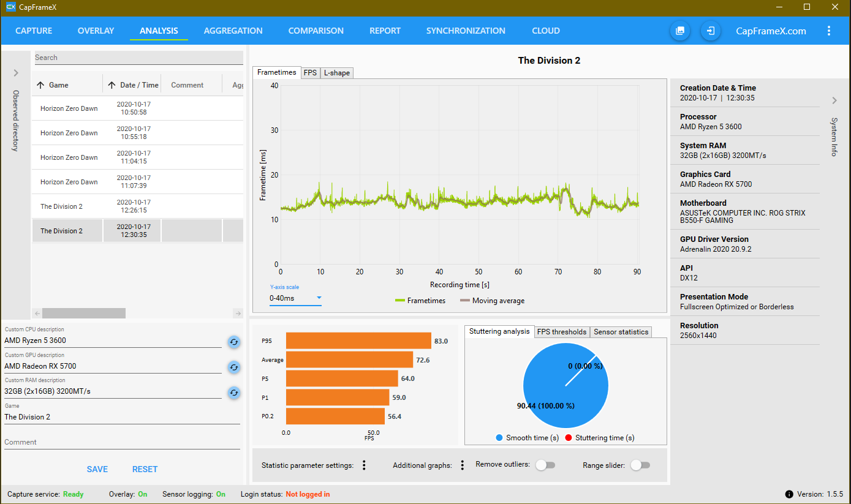The height and width of the screenshot is (504, 851).
Task: Open the Sensor statistics tab
Action: pos(621,332)
